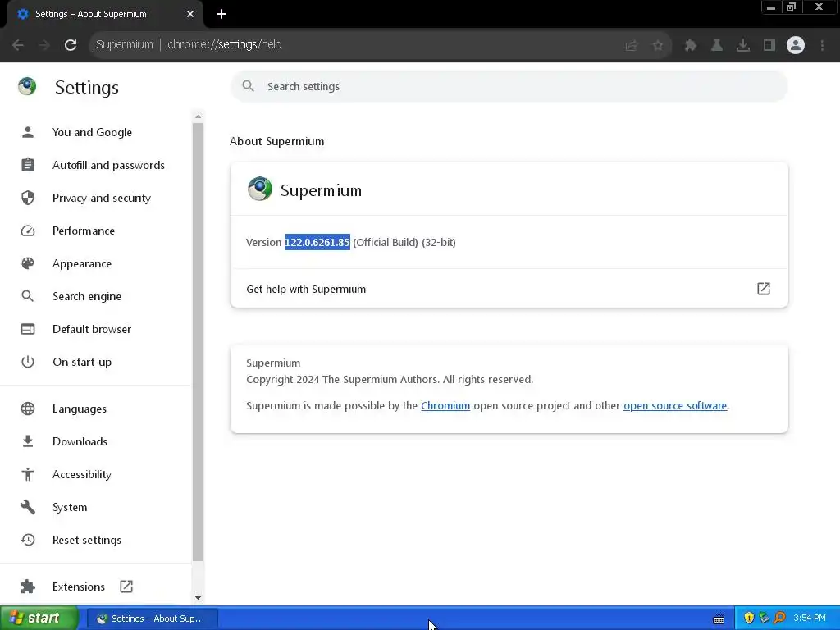Open the profile avatar menu
Viewport: 840px width, 630px height.
(x=796, y=45)
